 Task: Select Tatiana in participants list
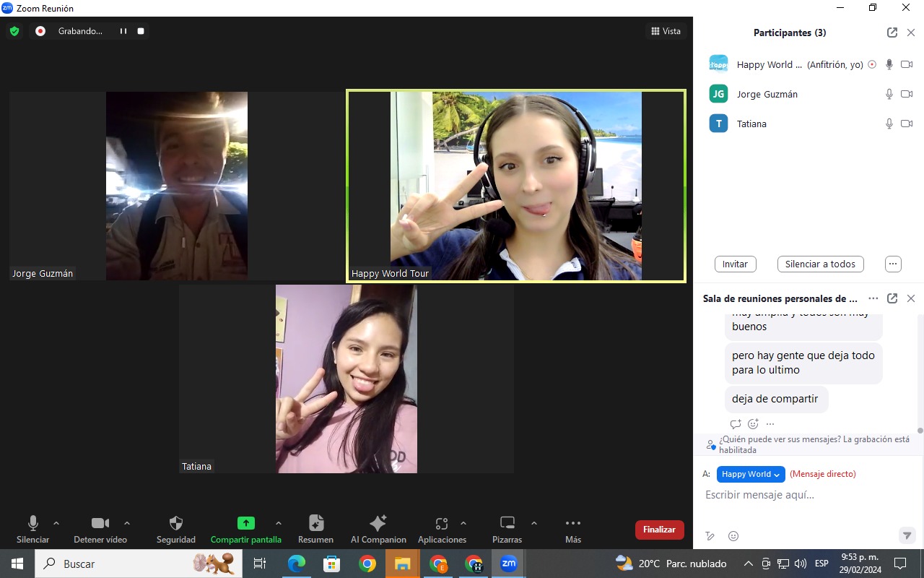808,124
